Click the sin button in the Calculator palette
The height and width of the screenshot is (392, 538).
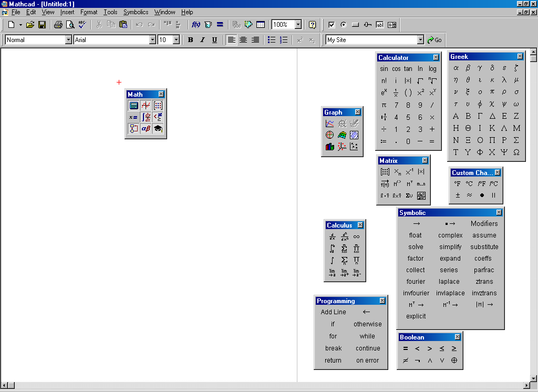(x=384, y=69)
